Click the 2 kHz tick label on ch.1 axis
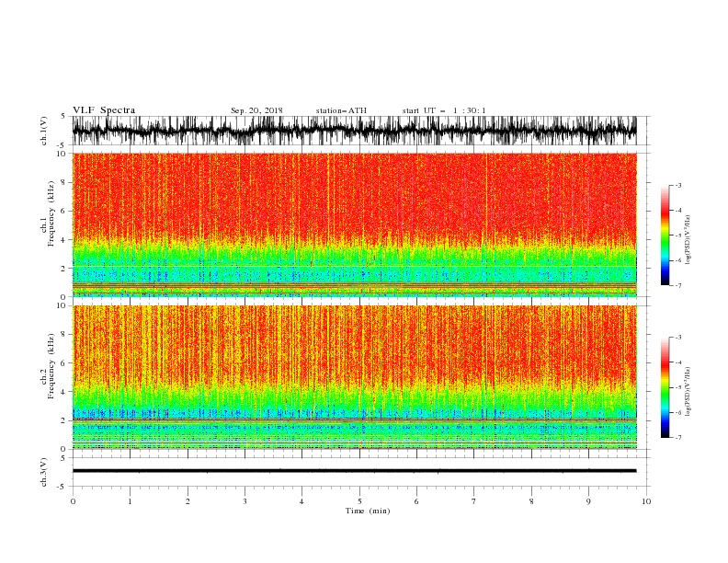 click(63, 269)
